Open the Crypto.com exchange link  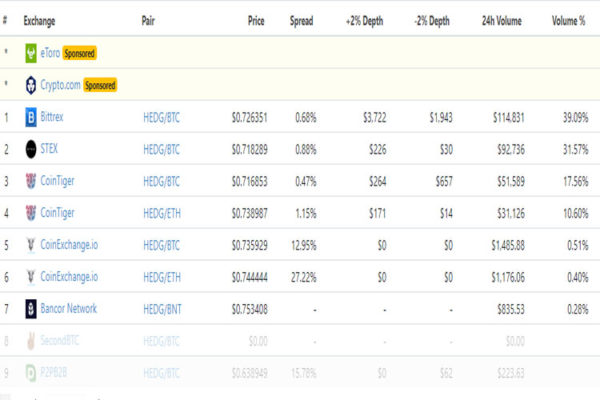(x=60, y=85)
